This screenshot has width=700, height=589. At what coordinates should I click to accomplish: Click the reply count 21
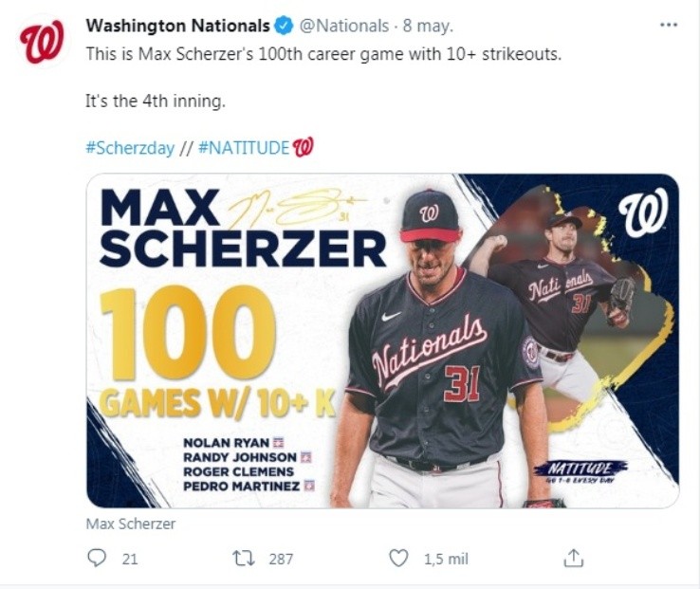click(130, 560)
